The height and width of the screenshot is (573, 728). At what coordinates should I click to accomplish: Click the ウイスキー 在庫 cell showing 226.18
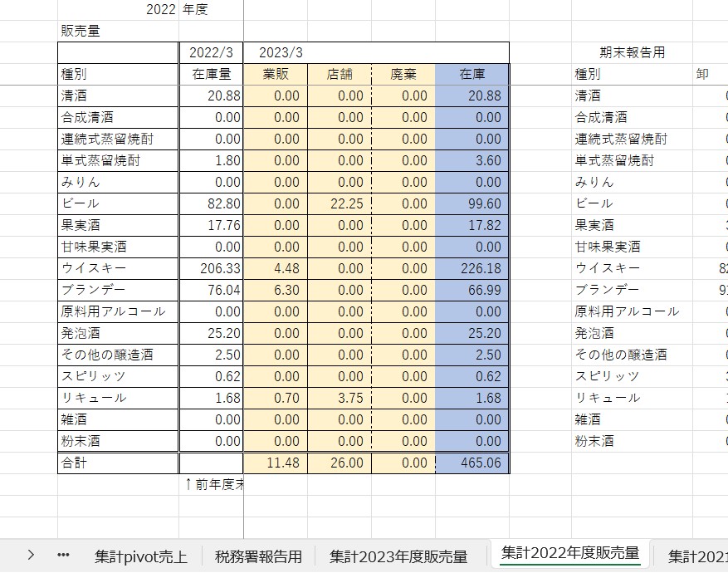[471, 268]
